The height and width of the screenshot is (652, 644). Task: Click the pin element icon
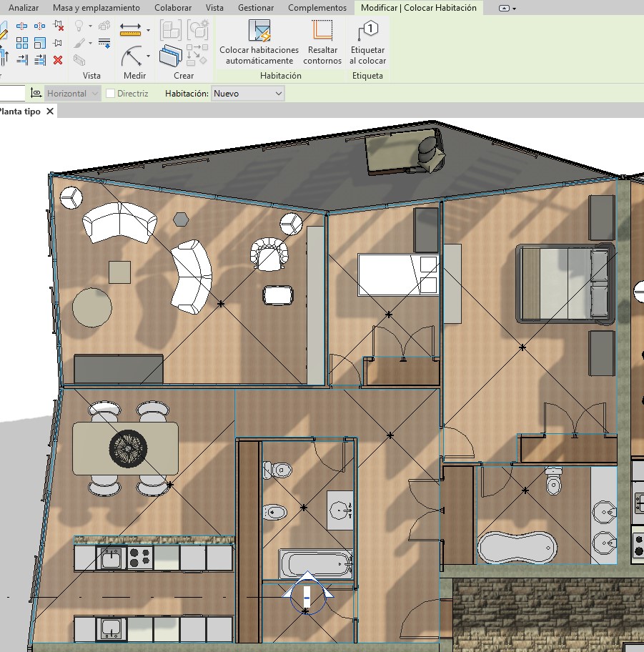point(59,44)
